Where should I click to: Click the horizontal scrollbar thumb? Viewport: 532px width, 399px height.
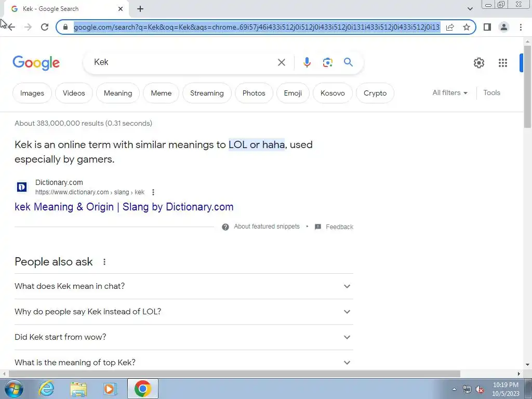click(234, 374)
